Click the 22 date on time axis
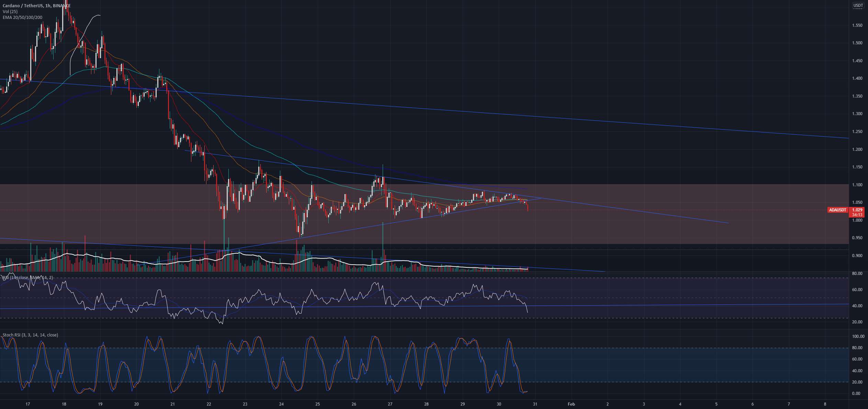Screen dimensions: 868x409 pos(209,404)
